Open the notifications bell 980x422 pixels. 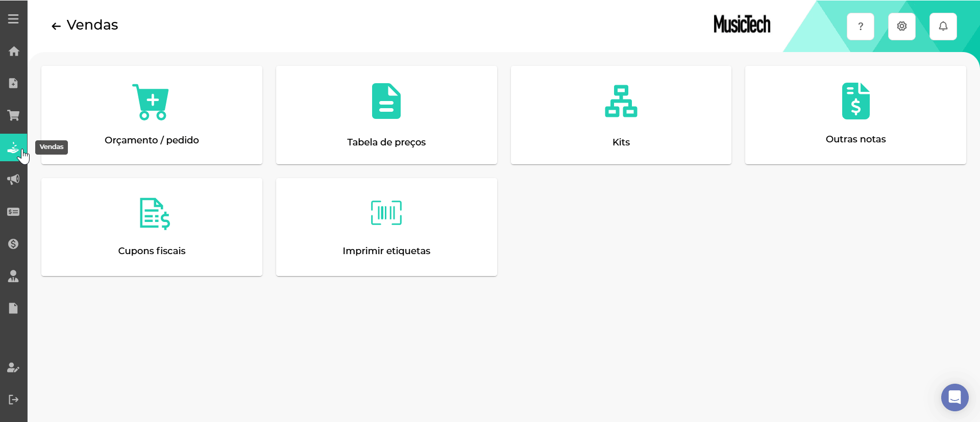[943, 27]
